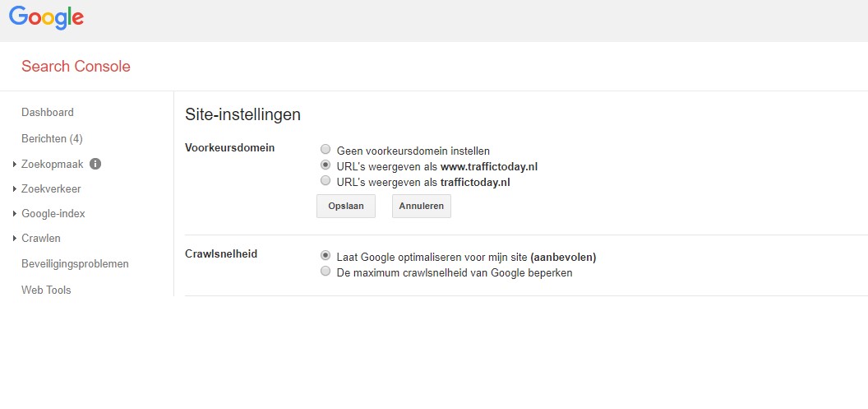This screenshot has width=868, height=409.
Task: Click the Zoekopmaak info icon
Action: [95, 164]
